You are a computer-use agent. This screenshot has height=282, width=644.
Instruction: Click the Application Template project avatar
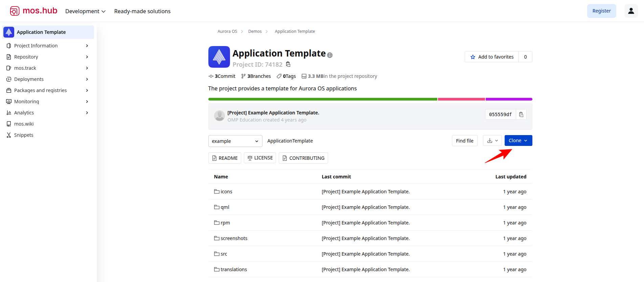click(x=219, y=57)
